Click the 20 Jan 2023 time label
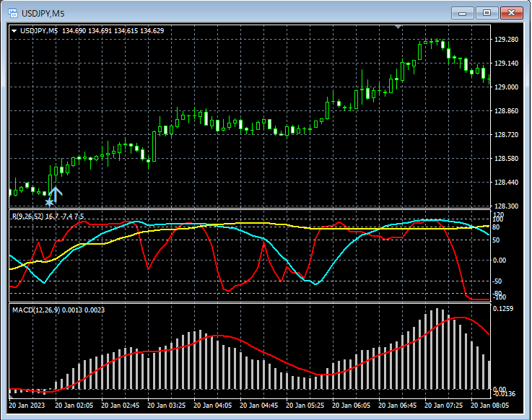The width and height of the screenshot is (532, 420). (27, 406)
